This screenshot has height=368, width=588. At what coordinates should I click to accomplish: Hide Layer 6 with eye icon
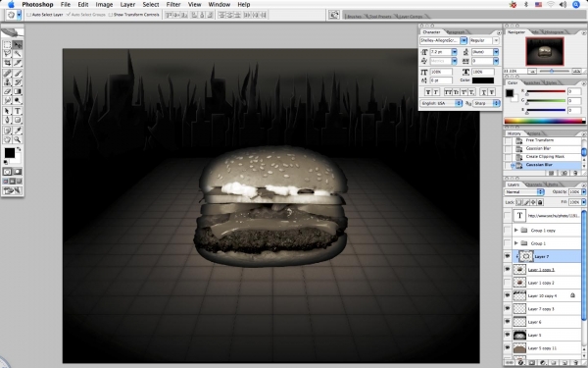508,322
